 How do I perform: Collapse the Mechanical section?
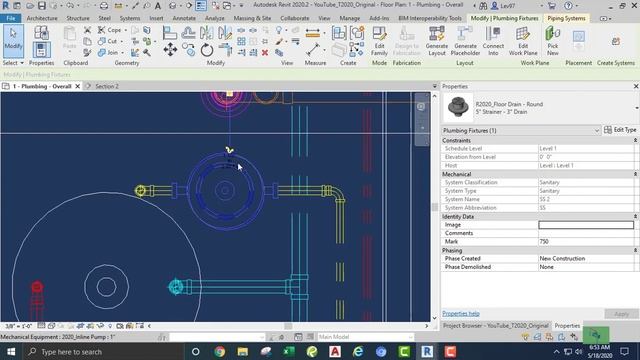click(635, 174)
